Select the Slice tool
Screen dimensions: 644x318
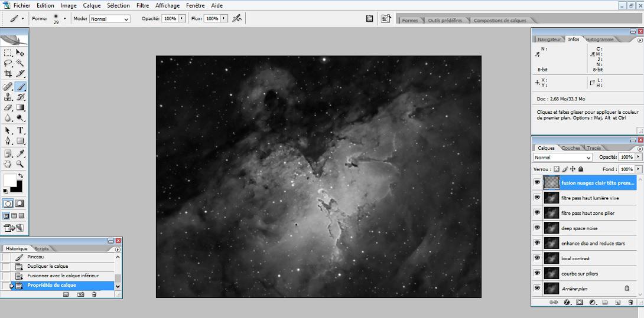pyautogui.click(x=20, y=73)
